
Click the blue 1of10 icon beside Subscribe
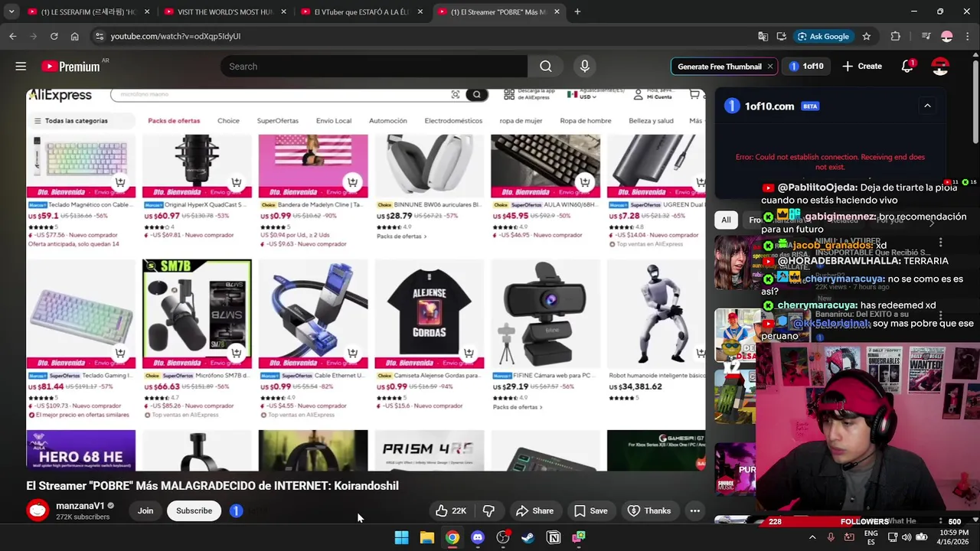[236, 510]
